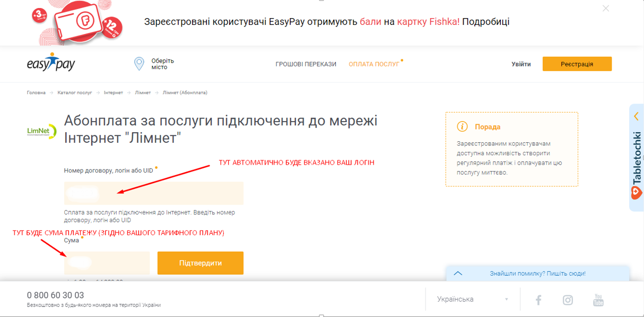This screenshot has width=644, height=317.
Task: Open the Оплата послуг menu
Action: click(x=374, y=64)
